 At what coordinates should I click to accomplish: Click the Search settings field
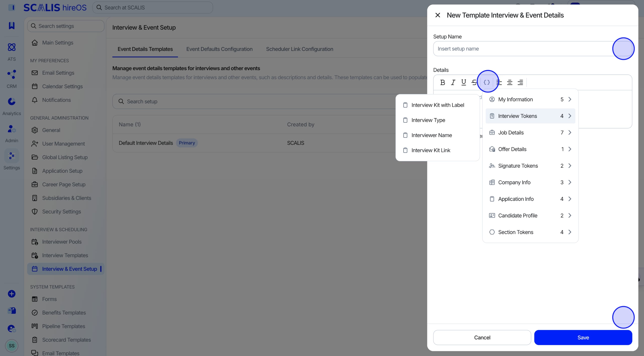tap(66, 26)
